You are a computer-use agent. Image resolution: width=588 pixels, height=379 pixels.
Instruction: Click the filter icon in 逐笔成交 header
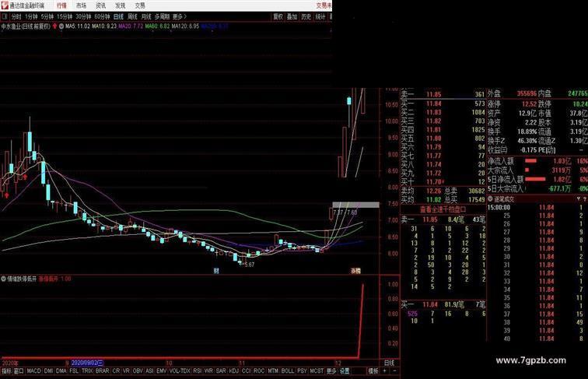click(x=579, y=199)
